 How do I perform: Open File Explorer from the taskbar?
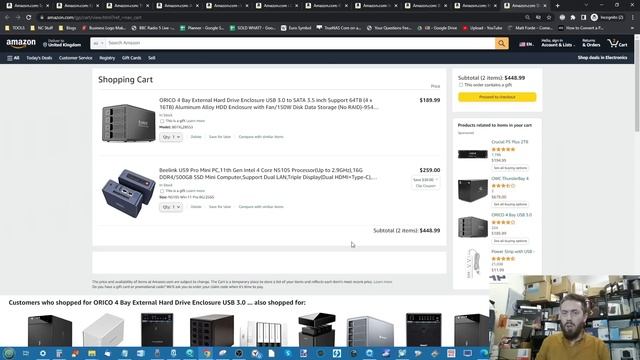(x=91, y=353)
